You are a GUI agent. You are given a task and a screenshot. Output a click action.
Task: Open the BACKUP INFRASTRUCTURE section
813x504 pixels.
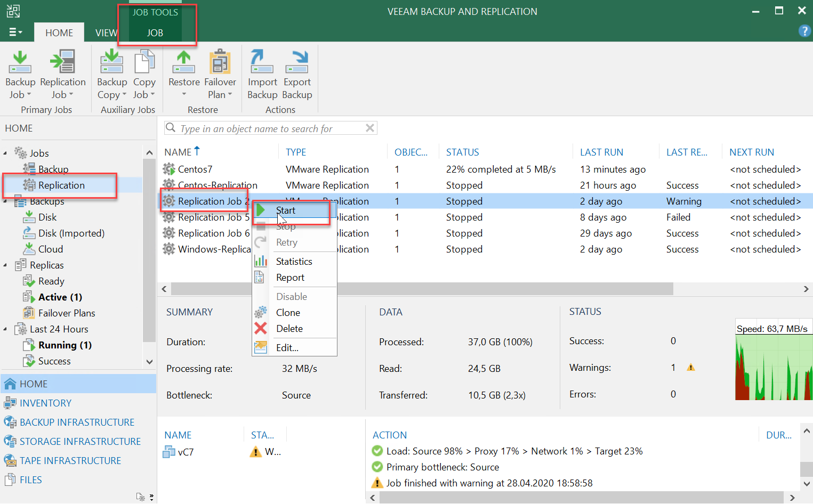[x=78, y=422]
